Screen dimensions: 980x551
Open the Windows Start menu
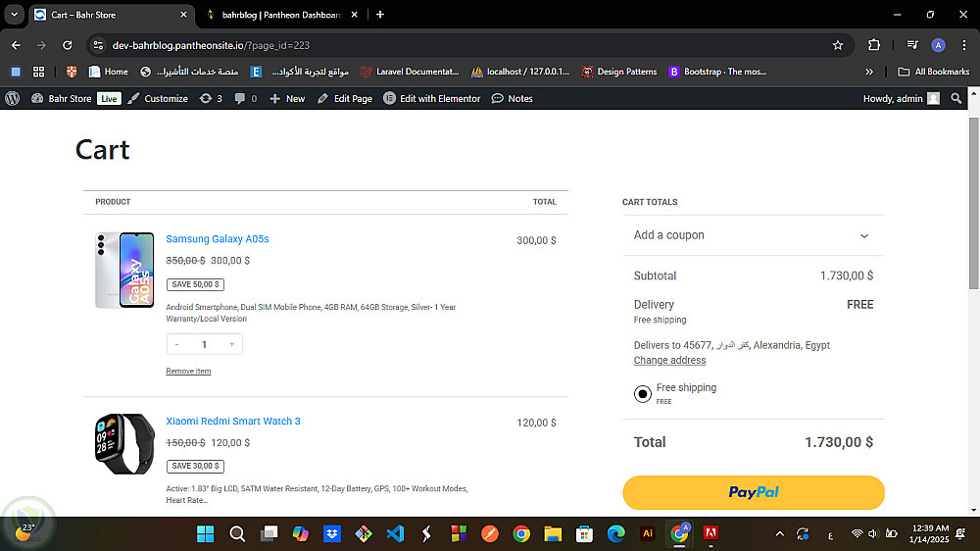pyautogui.click(x=205, y=533)
